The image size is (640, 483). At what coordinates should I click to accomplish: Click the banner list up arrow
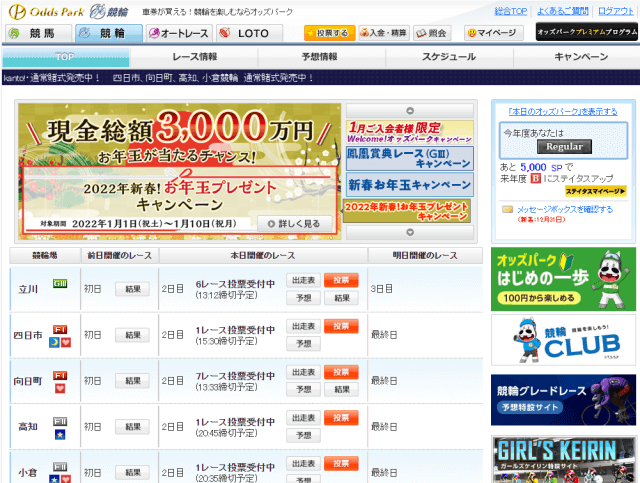(410, 111)
